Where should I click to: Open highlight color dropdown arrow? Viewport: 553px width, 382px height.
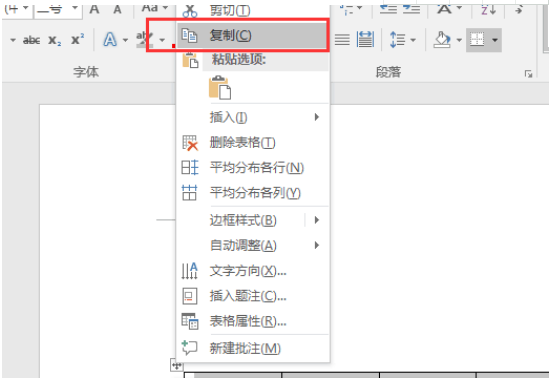coord(162,40)
